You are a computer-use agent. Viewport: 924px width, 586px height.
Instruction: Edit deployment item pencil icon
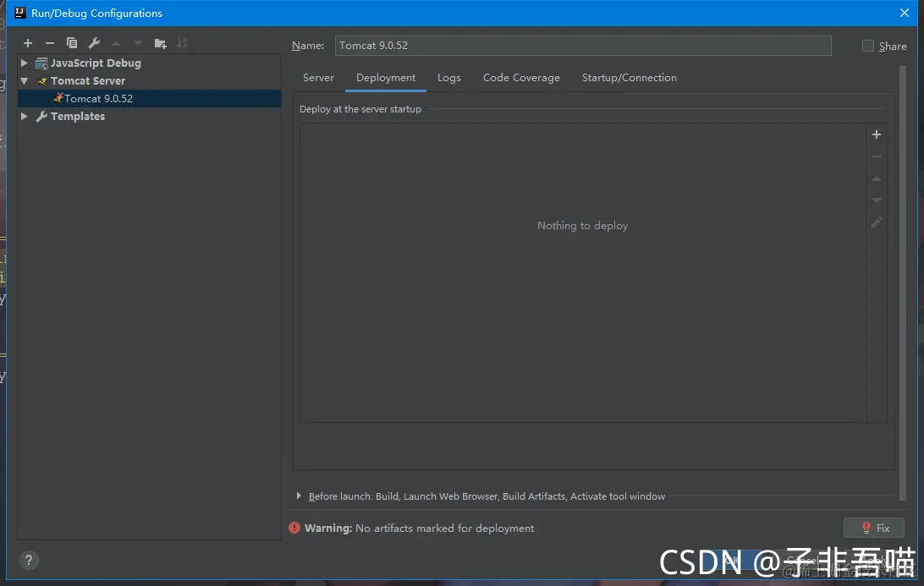(x=877, y=222)
